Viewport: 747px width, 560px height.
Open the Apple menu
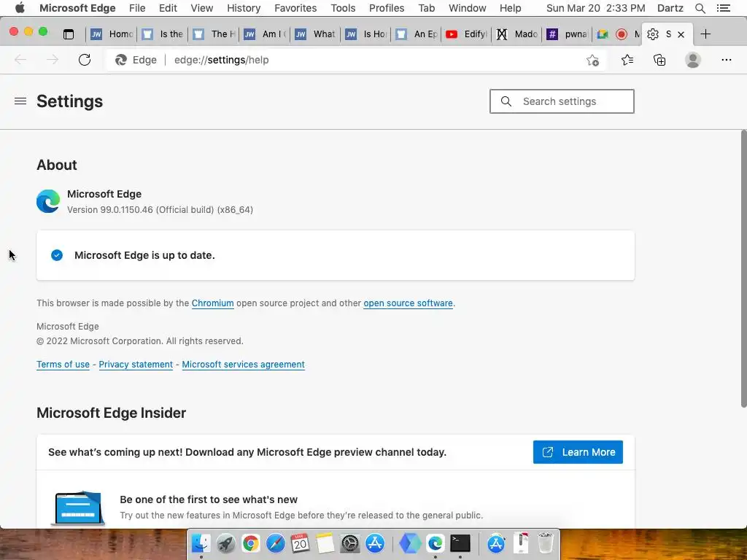tap(20, 7)
